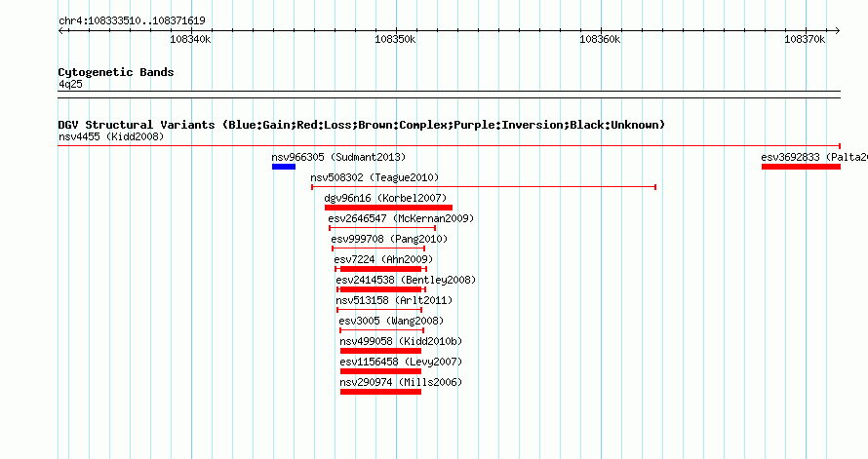868x459 pixels.
Task: Select the 4q25 band label
Action: 70,84
